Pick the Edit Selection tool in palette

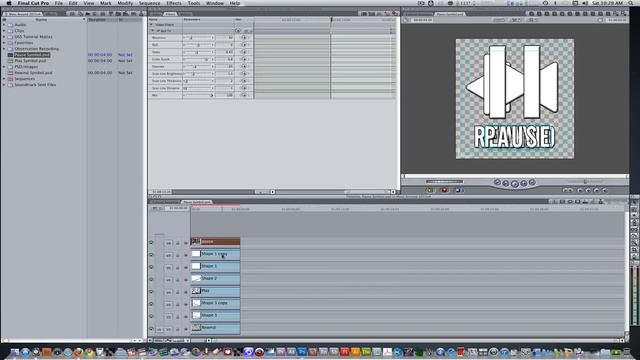pyautogui.click(x=634, y=209)
